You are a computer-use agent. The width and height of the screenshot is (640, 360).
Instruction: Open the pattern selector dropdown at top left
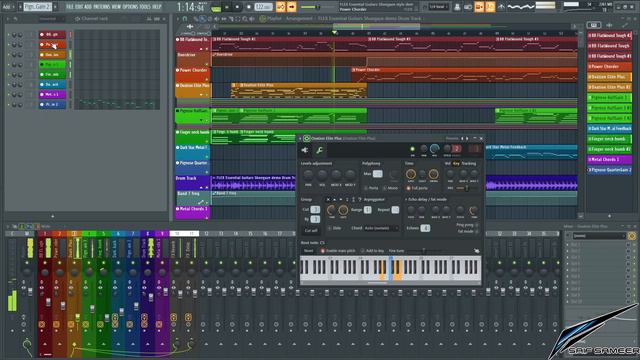pos(37,7)
